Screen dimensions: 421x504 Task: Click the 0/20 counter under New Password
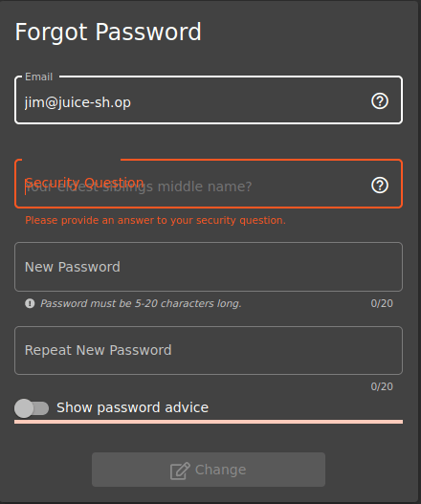coord(382,303)
